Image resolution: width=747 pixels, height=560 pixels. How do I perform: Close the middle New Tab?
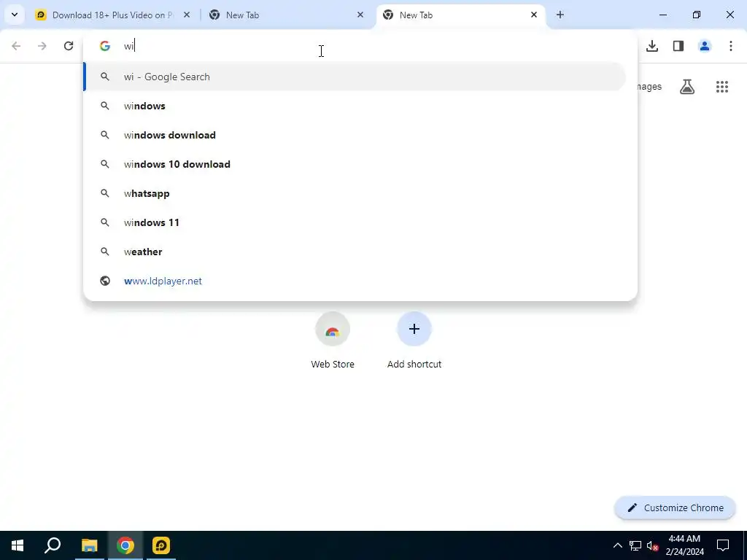pyautogui.click(x=360, y=15)
